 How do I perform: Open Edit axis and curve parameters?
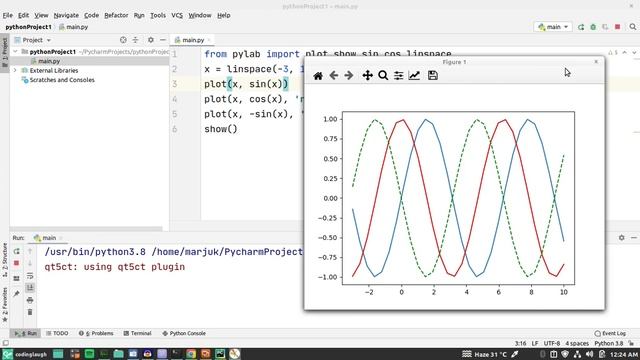[414, 76]
